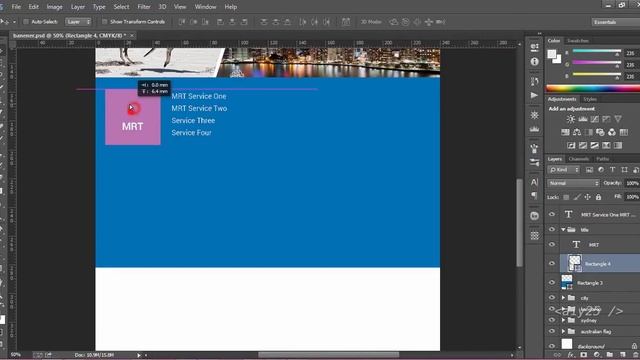Switch to the Channels tab
Screen dimensions: 640x360
coord(579,159)
